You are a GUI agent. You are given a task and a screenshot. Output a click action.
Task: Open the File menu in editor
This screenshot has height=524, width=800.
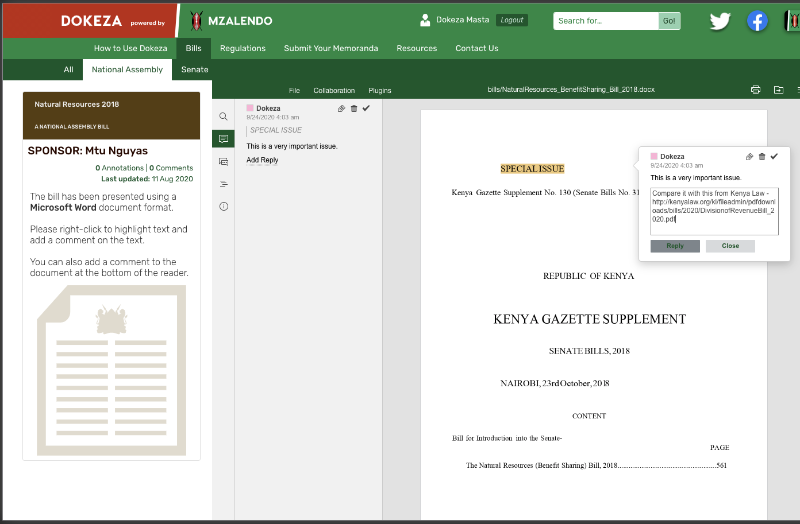pos(294,90)
